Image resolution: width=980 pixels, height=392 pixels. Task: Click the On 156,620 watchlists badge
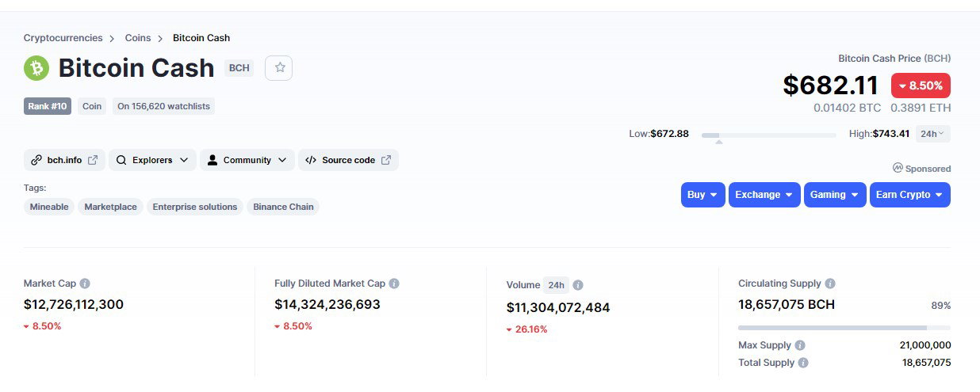click(163, 106)
